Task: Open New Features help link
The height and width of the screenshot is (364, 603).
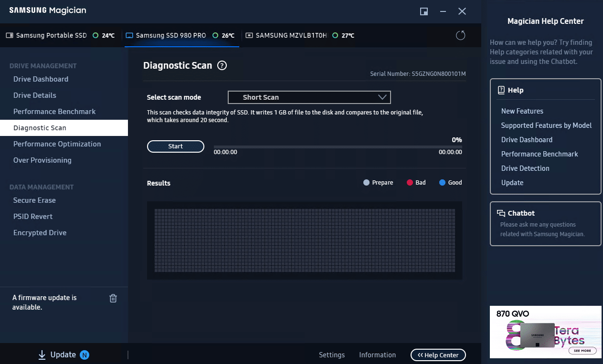Action: point(522,111)
